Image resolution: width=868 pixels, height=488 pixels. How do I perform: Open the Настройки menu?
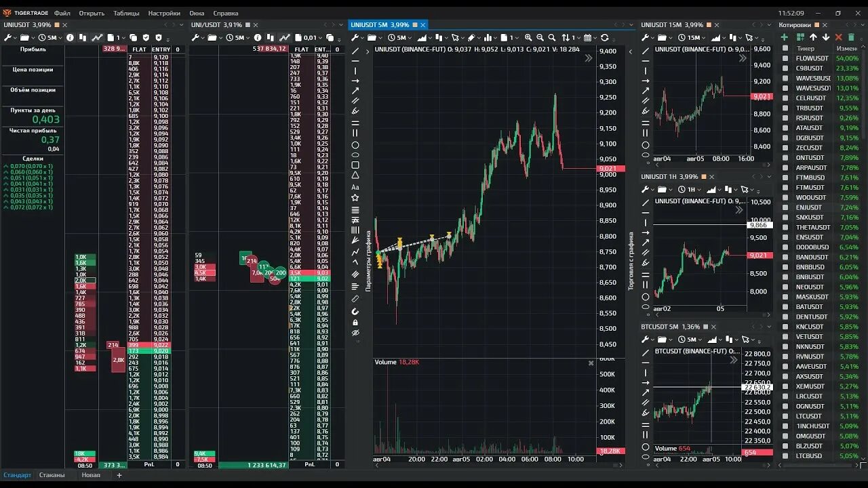[x=164, y=13]
